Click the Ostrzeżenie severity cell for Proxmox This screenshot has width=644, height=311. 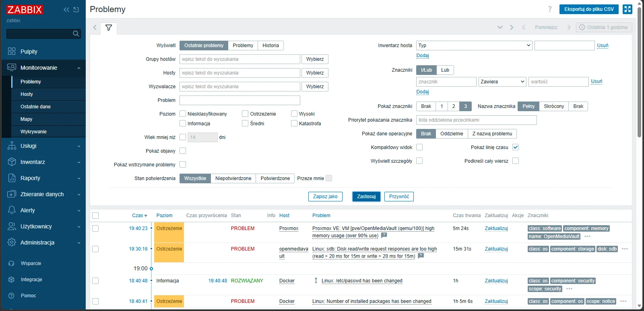[x=169, y=232]
